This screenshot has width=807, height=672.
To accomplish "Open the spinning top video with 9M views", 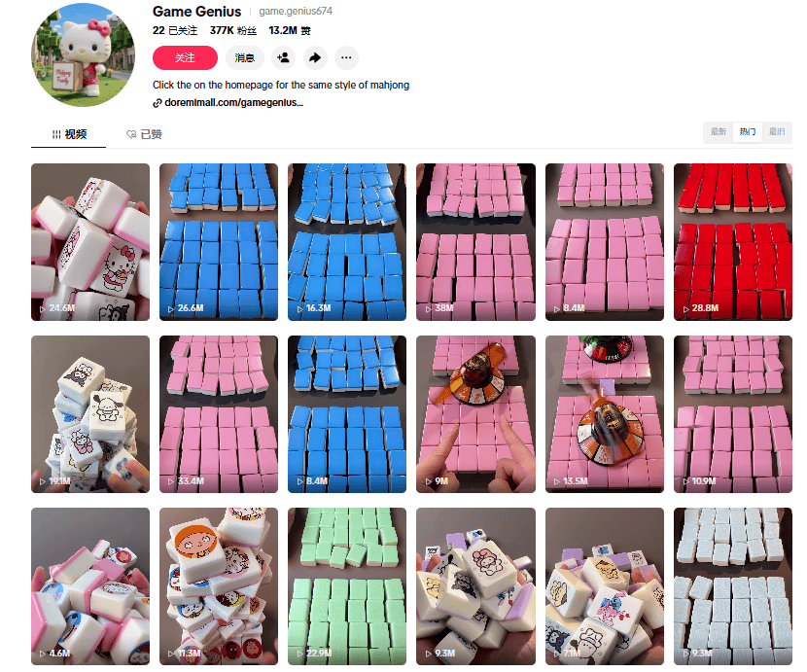I will tap(476, 414).
